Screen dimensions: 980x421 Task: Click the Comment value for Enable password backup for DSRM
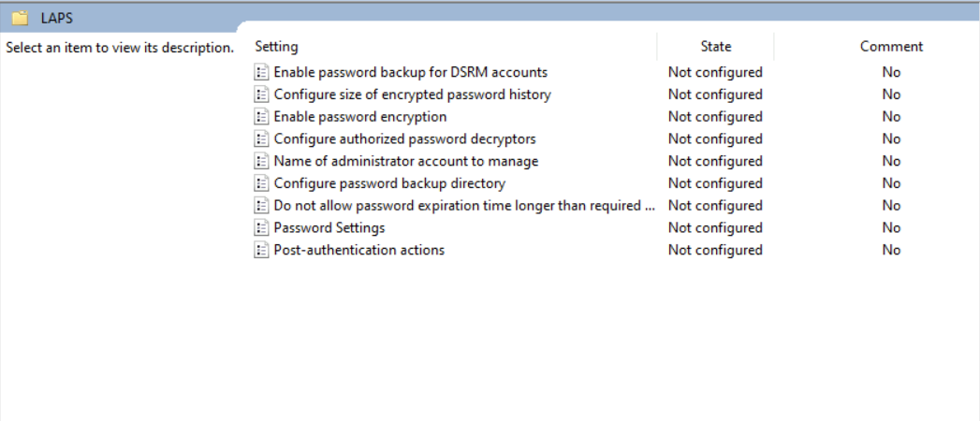coord(891,72)
